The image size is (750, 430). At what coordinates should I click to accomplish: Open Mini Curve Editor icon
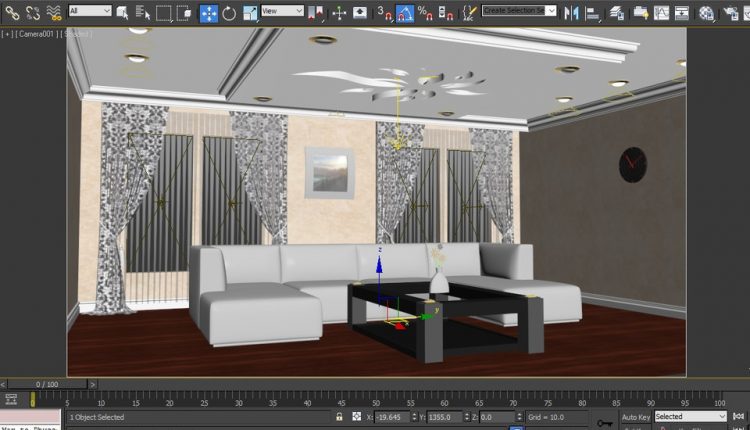(x=11, y=399)
